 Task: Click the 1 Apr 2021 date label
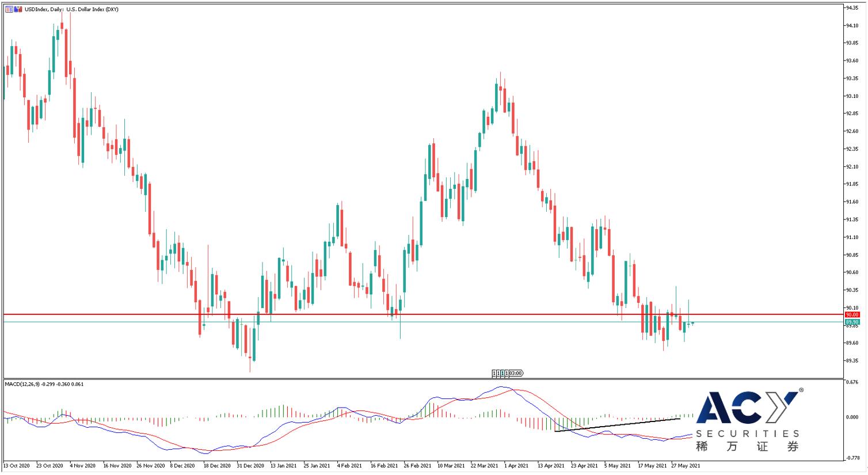click(x=516, y=465)
